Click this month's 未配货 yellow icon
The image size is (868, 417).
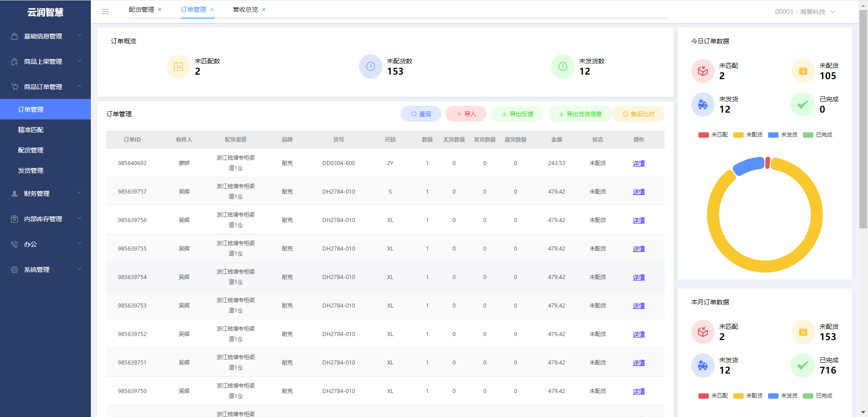[x=803, y=332]
